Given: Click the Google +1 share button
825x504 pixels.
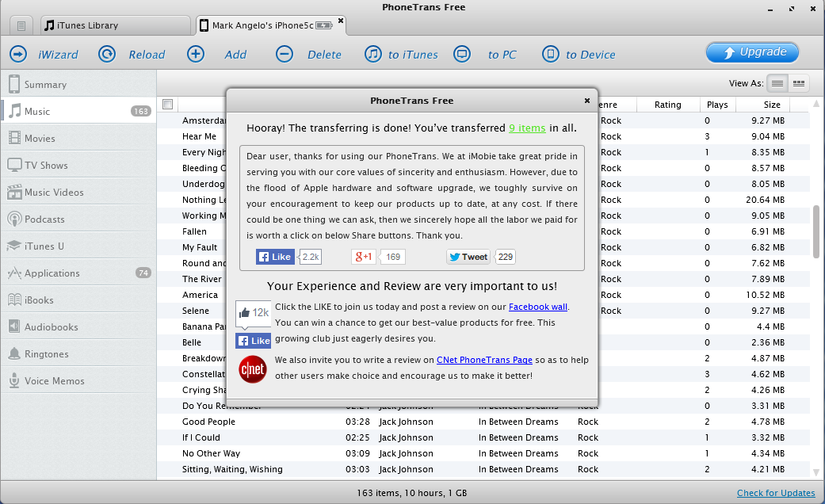Looking at the screenshot, I should click(364, 257).
